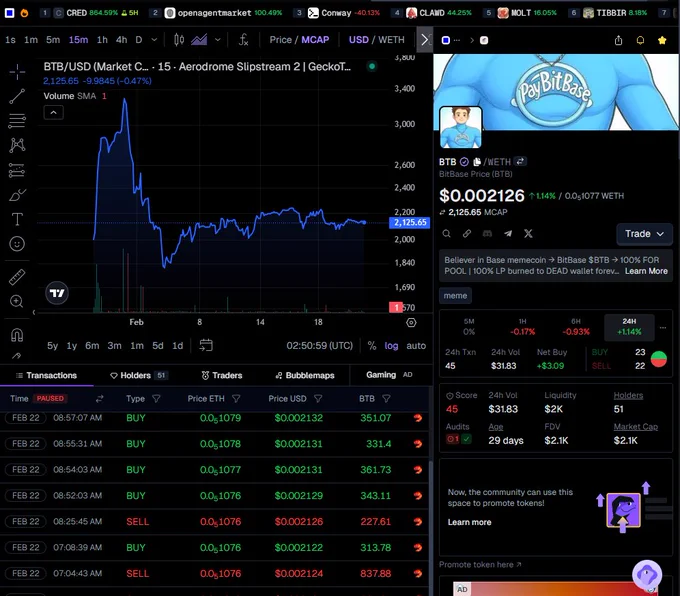Viewport: 680px width, 596px height.
Task: Open the chat assistant bubble
Action: pos(647,575)
